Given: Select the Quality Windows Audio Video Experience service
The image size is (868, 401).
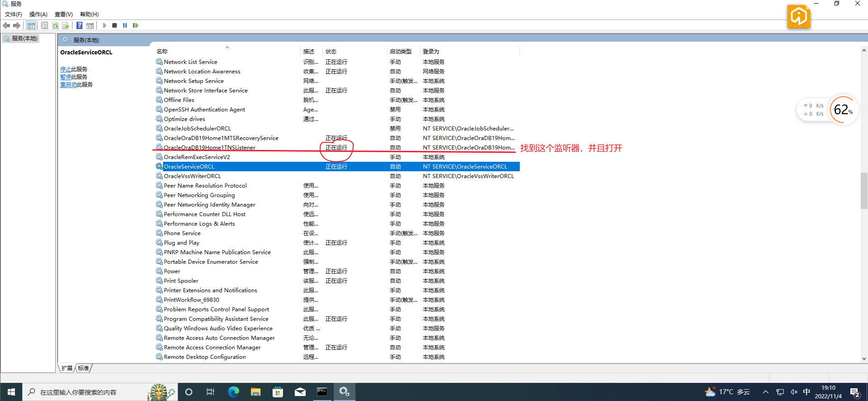Looking at the screenshot, I should pos(218,329).
